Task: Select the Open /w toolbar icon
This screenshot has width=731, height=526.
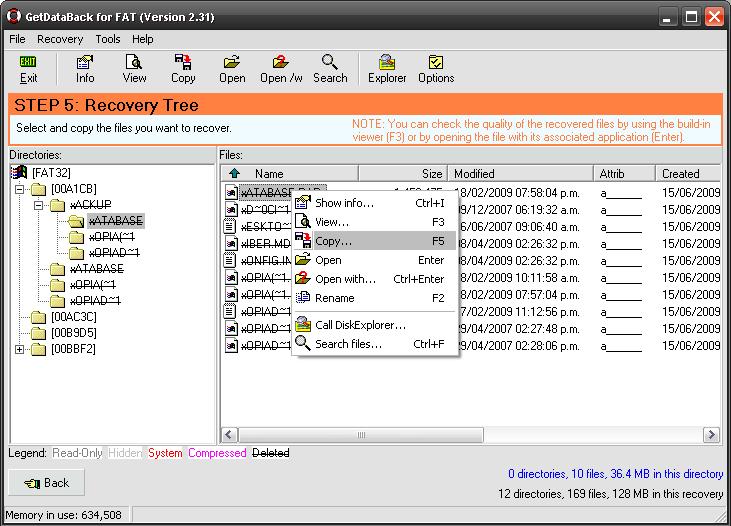Action: tap(281, 69)
